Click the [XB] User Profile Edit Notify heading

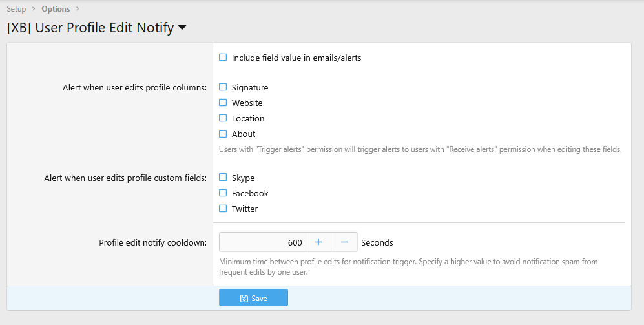(x=91, y=28)
